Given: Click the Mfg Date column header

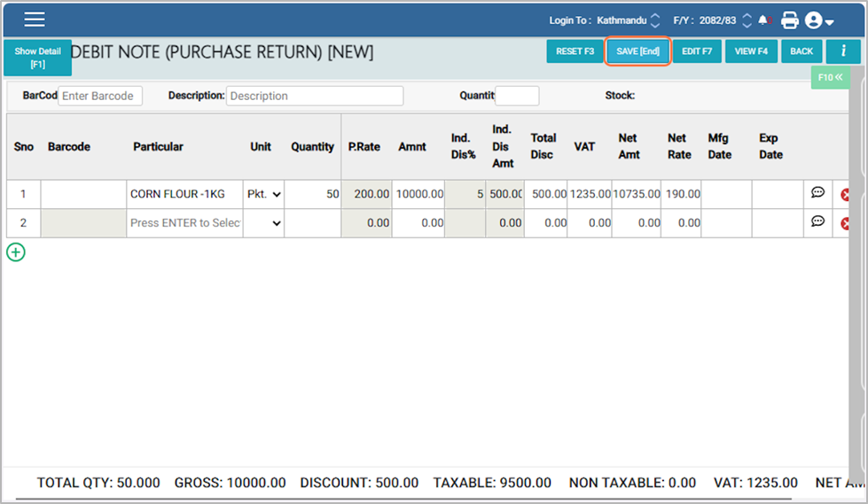Looking at the screenshot, I should coord(720,146).
